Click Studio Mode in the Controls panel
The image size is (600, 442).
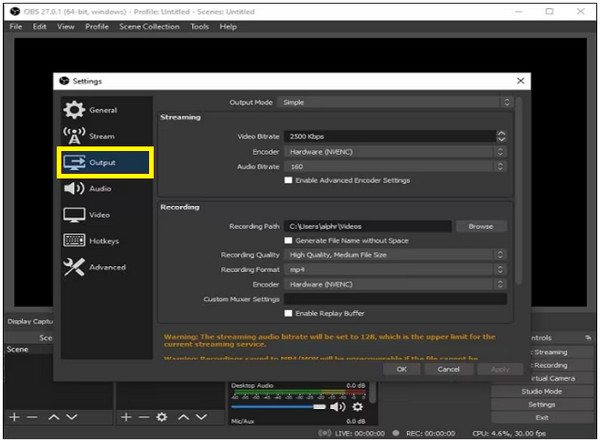tap(541, 391)
